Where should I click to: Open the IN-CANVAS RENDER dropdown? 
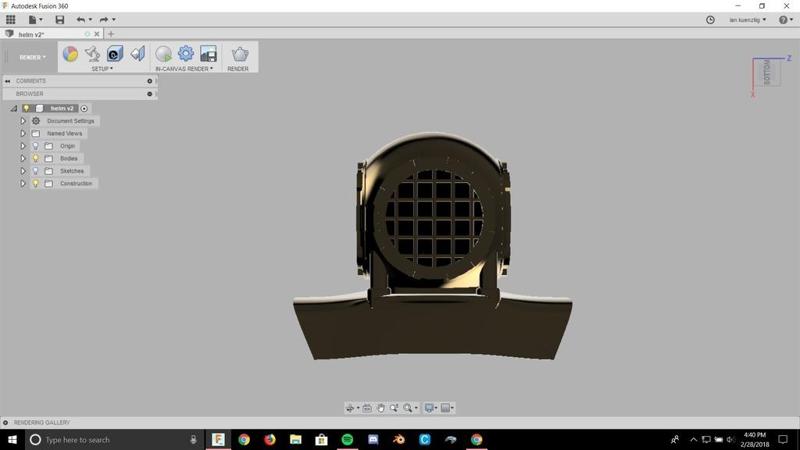(x=184, y=68)
